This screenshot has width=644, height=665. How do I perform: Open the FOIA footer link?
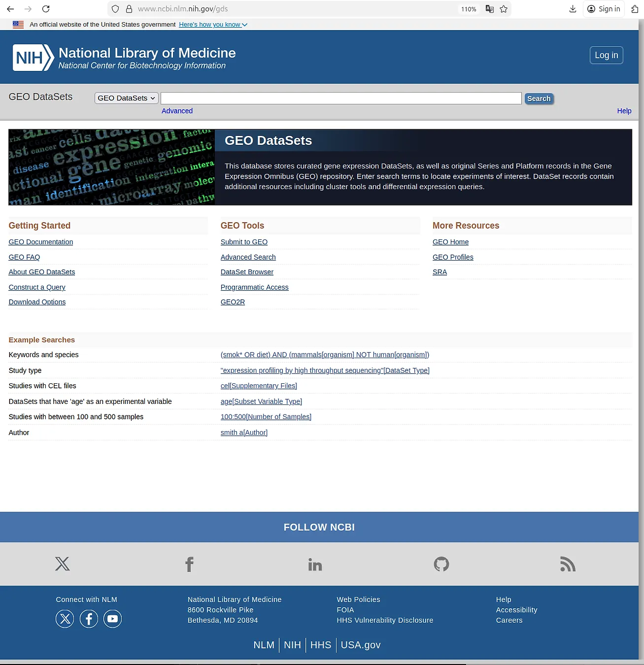345,610
